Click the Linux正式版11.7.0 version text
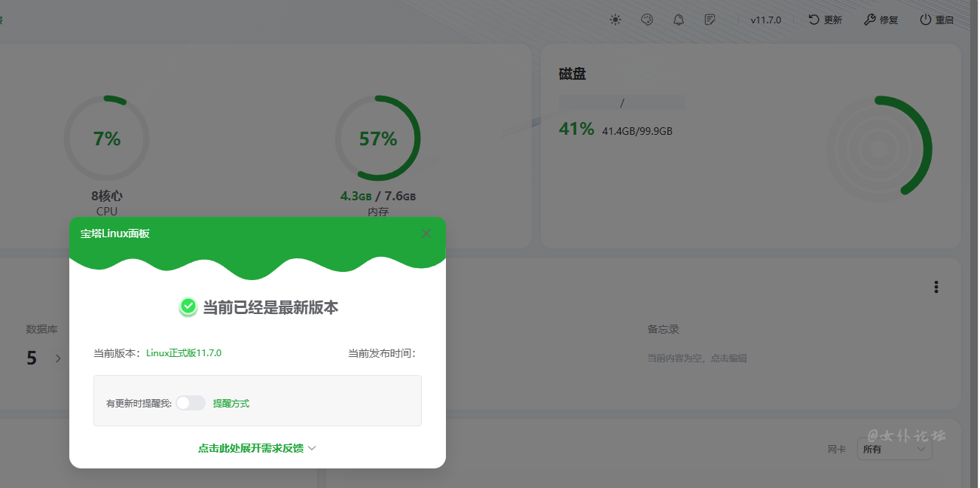 click(184, 352)
